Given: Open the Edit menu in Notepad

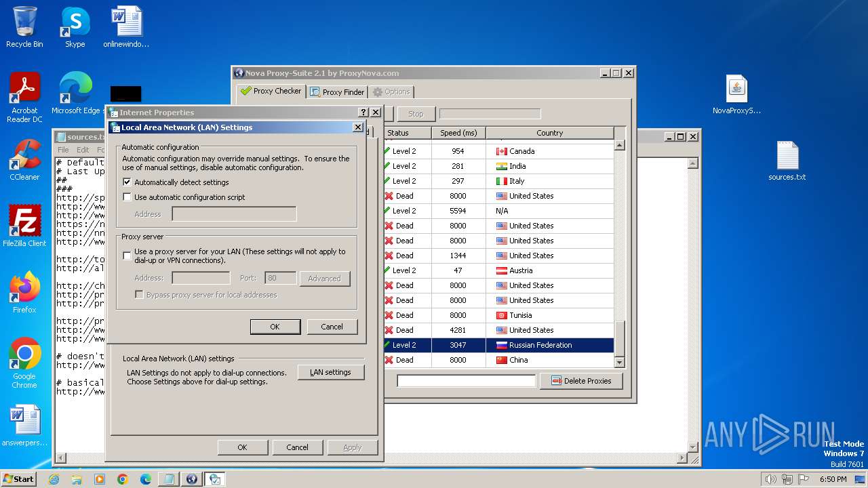Looking at the screenshot, I should (83, 150).
